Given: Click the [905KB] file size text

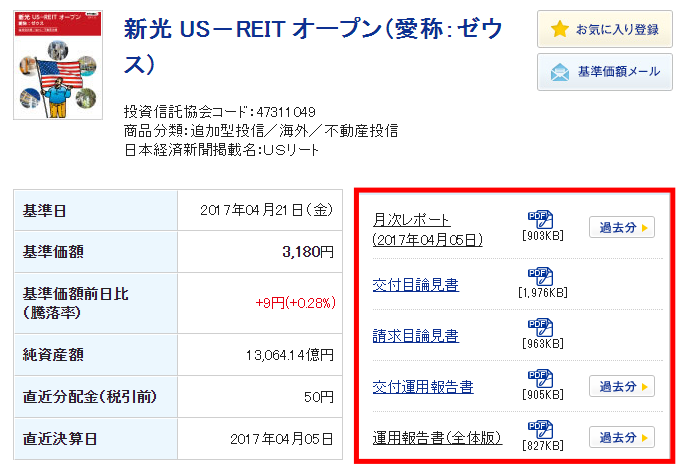Looking at the screenshot, I should 542,395.
